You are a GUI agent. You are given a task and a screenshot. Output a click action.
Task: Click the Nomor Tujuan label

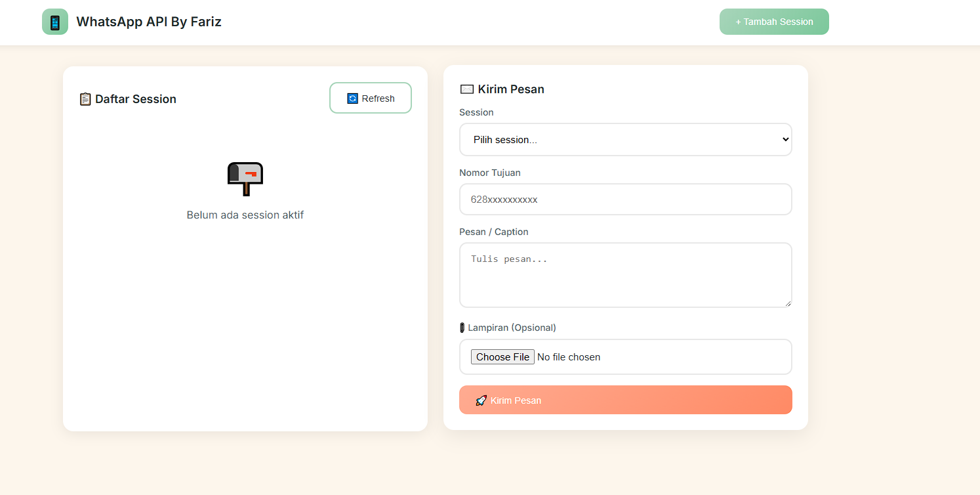tap(490, 173)
